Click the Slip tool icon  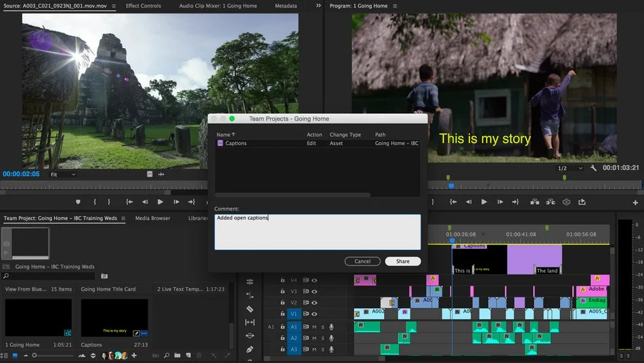click(250, 322)
